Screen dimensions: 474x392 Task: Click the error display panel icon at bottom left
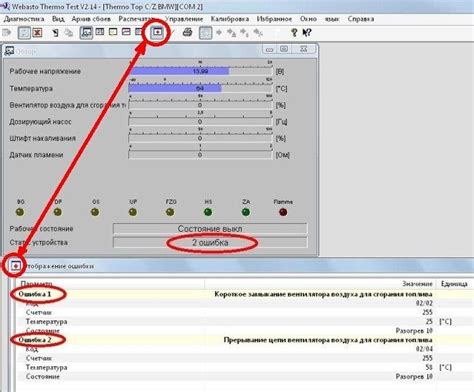tap(15, 266)
